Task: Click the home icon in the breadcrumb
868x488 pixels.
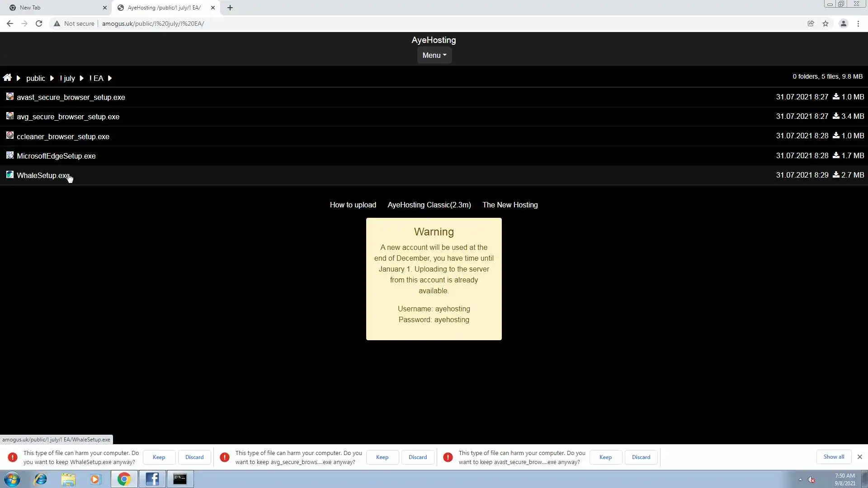Action: (7, 78)
